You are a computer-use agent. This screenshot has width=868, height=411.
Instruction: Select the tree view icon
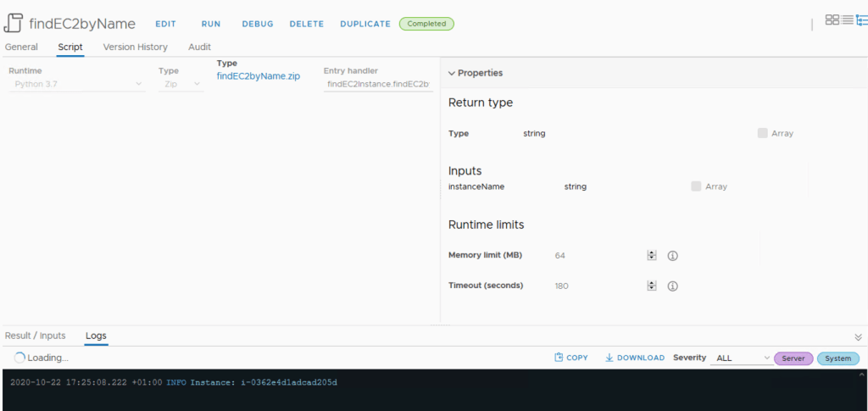click(x=861, y=19)
